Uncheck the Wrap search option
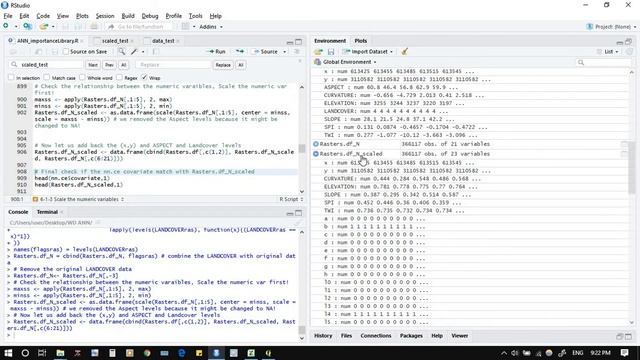Image resolution: width=640 pixels, height=360 pixels. click(x=144, y=77)
